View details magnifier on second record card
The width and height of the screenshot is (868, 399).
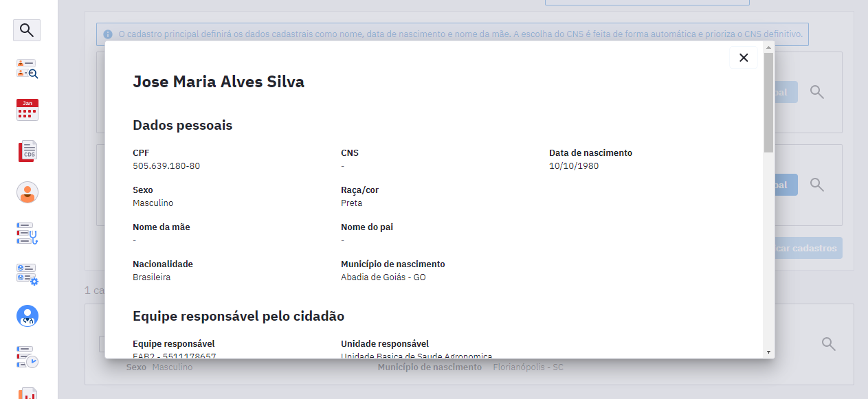(816, 184)
